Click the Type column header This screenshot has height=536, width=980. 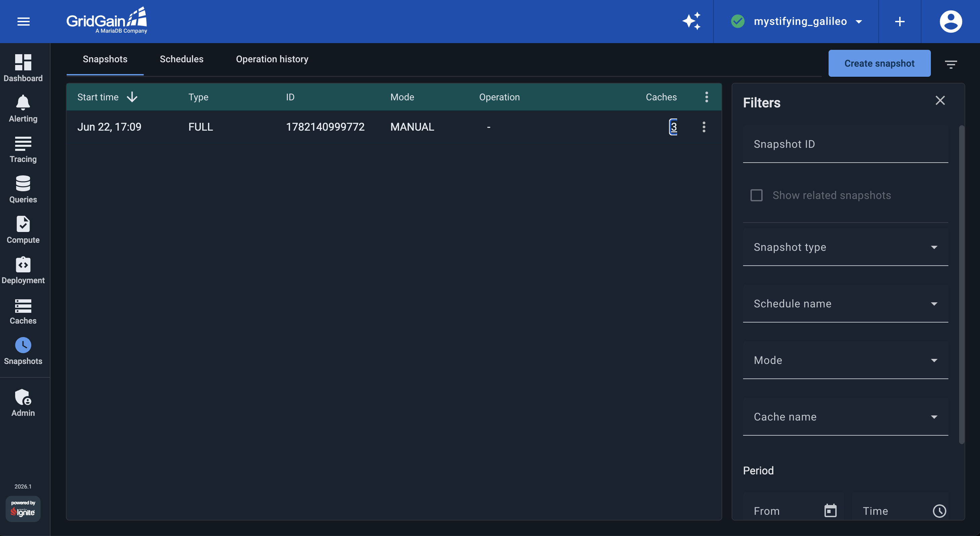tap(198, 97)
